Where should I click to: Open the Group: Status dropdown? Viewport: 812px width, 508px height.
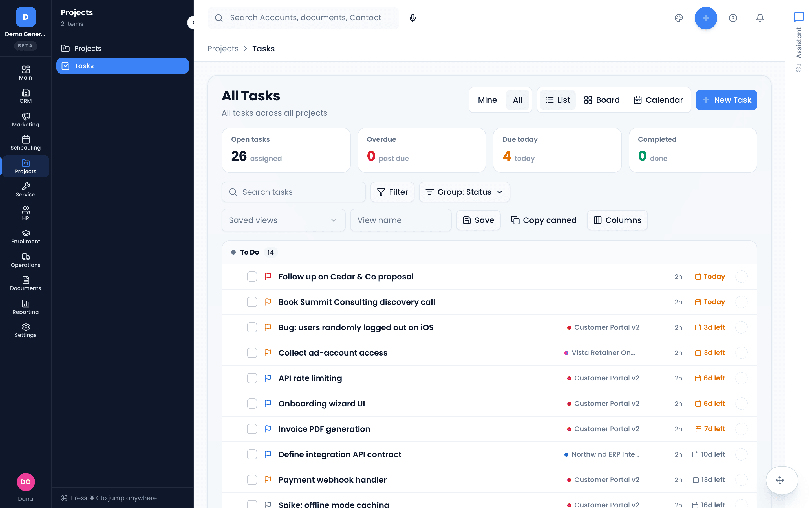click(x=464, y=192)
